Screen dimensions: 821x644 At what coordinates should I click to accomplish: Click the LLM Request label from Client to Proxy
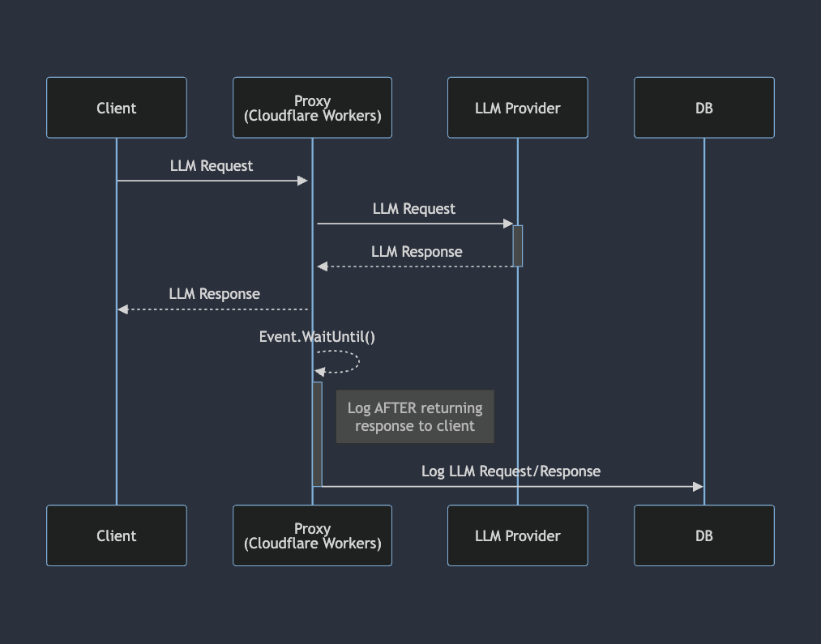point(212,166)
